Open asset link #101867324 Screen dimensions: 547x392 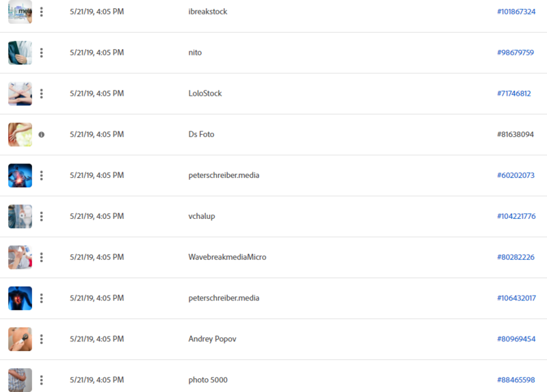516,12
